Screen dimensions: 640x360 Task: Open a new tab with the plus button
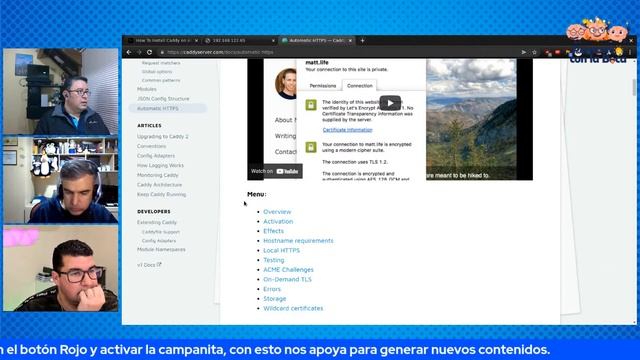pos(362,40)
